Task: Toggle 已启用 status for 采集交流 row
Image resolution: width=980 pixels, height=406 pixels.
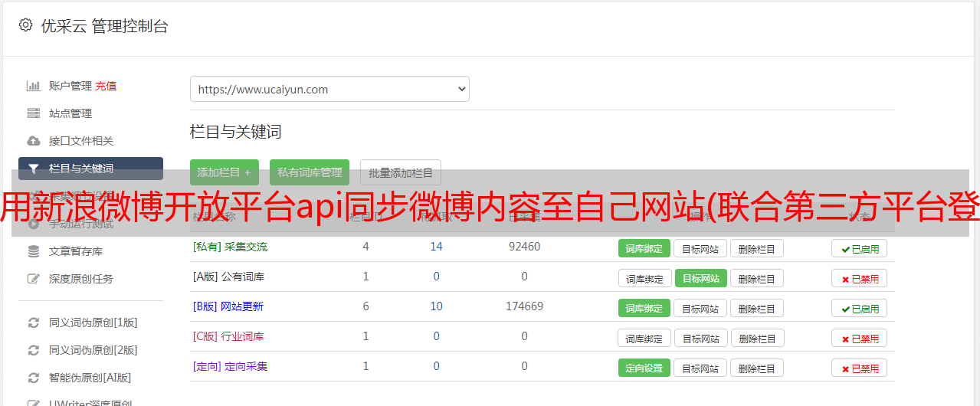Action: (x=859, y=248)
